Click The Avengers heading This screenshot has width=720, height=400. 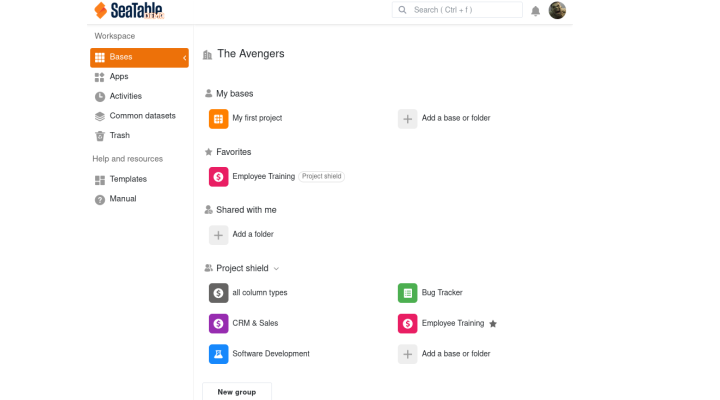(251, 54)
